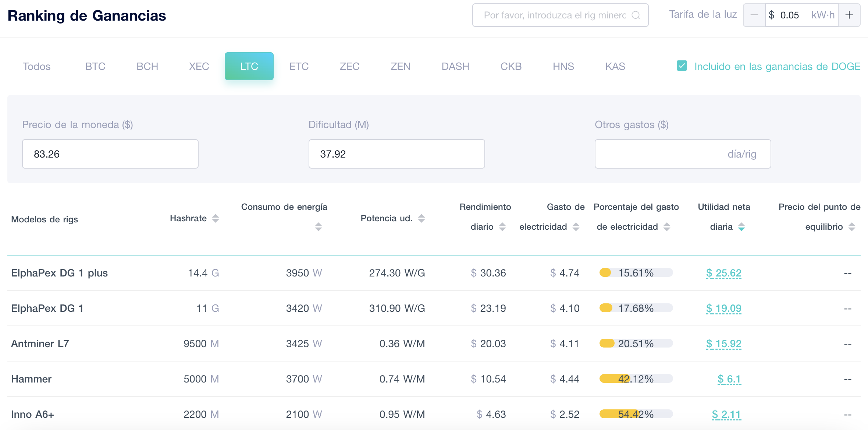Click the electricity cost $ 4.44
Screen dimensions: 868x430
click(565, 379)
